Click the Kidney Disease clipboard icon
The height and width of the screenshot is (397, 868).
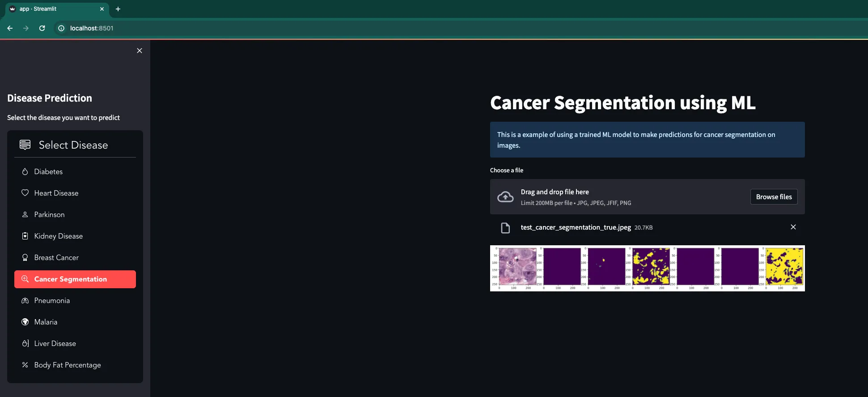(25, 236)
